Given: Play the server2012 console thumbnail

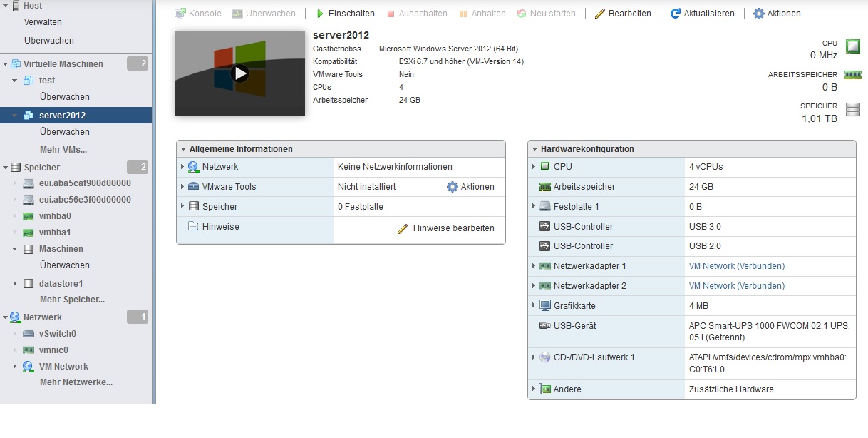Looking at the screenshot, I should [240, 73].
